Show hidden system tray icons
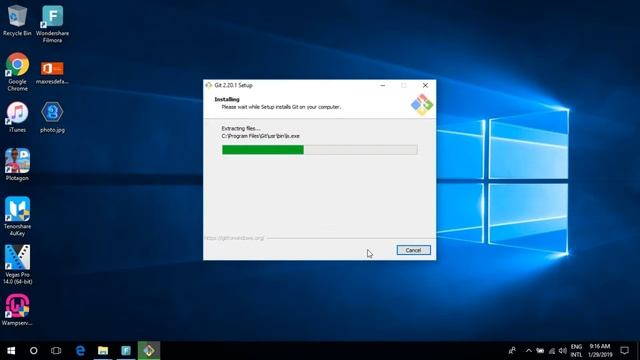 (529, 351)
